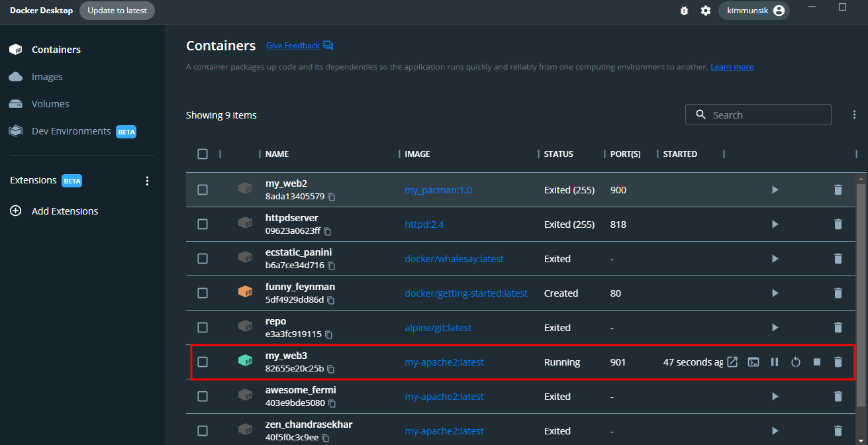This screenshot has height=445, width=868.
Task: Start the ecstatic_panini container
Action: tap(775, 259)
